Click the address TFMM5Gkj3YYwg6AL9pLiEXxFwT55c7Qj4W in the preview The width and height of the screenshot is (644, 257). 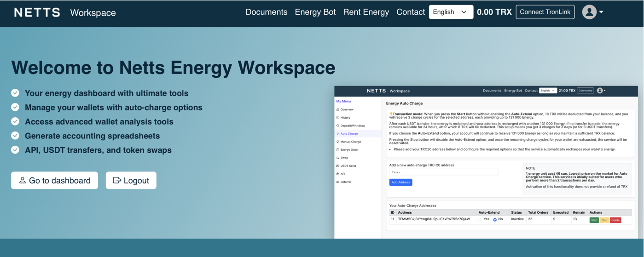pyautogui.click(x=434, y=219)
